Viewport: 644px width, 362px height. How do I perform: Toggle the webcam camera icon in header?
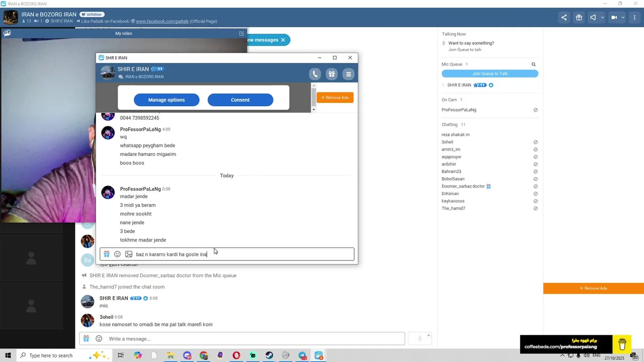[614, 18]
